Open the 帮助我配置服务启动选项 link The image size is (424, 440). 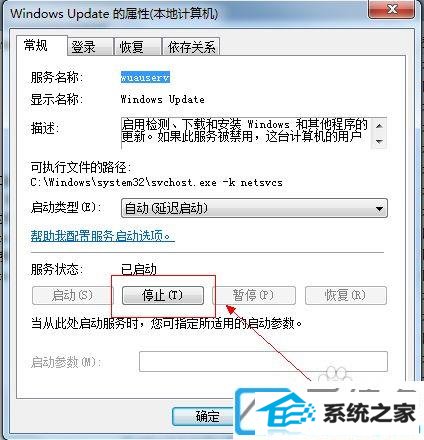point(103,236)
